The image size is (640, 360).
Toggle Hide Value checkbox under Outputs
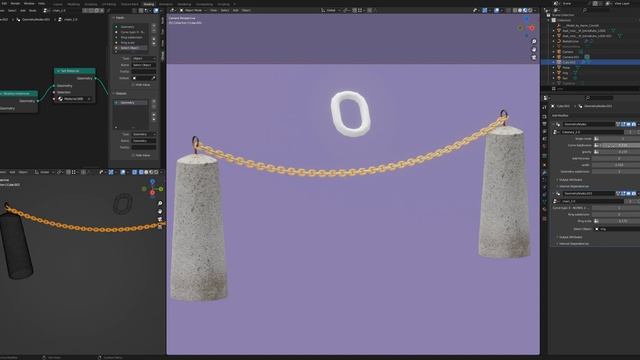[133, 156]
